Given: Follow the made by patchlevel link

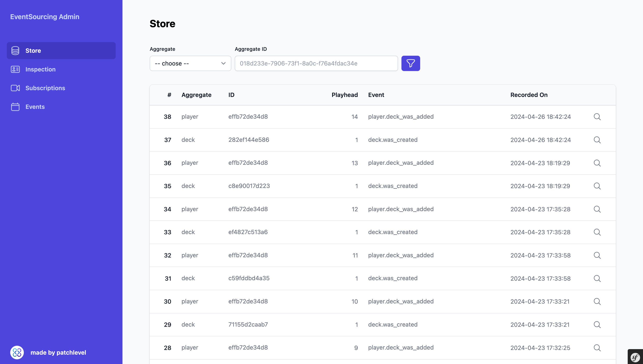Looking at the screenshot, I should tap(58, 353).
